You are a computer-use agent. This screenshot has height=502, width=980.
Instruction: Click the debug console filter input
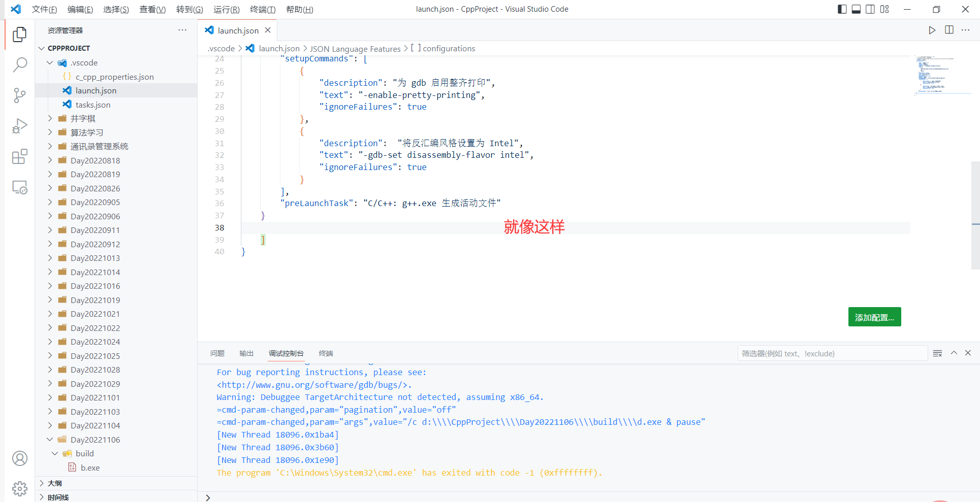point(832,353)
